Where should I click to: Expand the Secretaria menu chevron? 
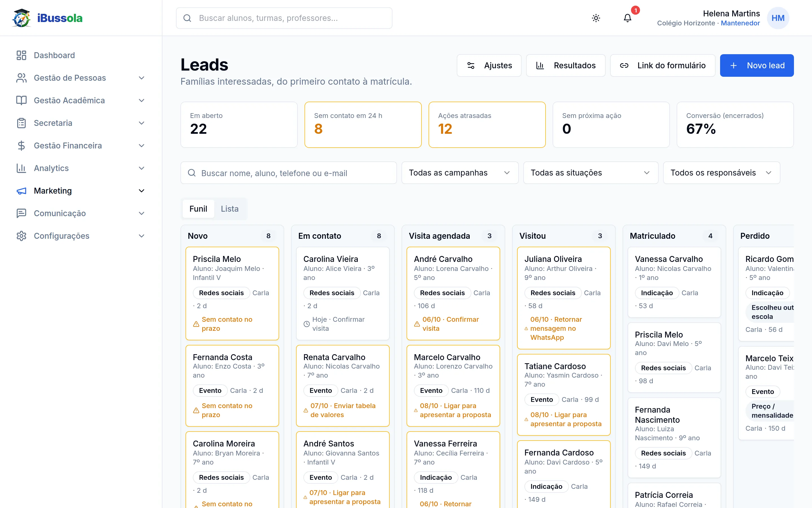pos(142,123)
